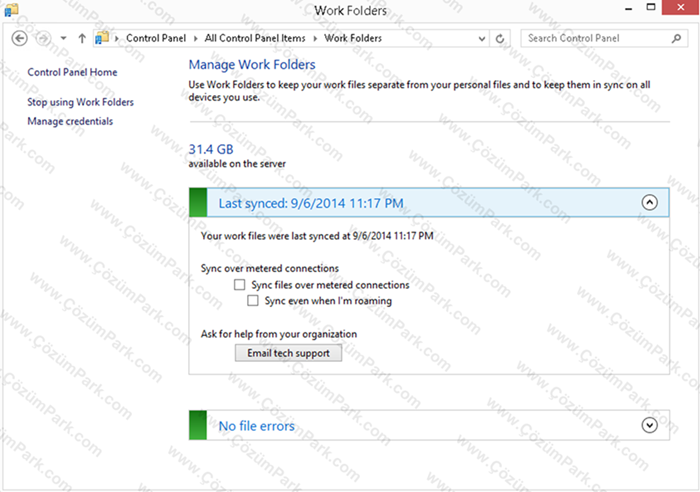Click green status bar beside Last synced
This screenshot has width=700, height=492.
point(198,203)
